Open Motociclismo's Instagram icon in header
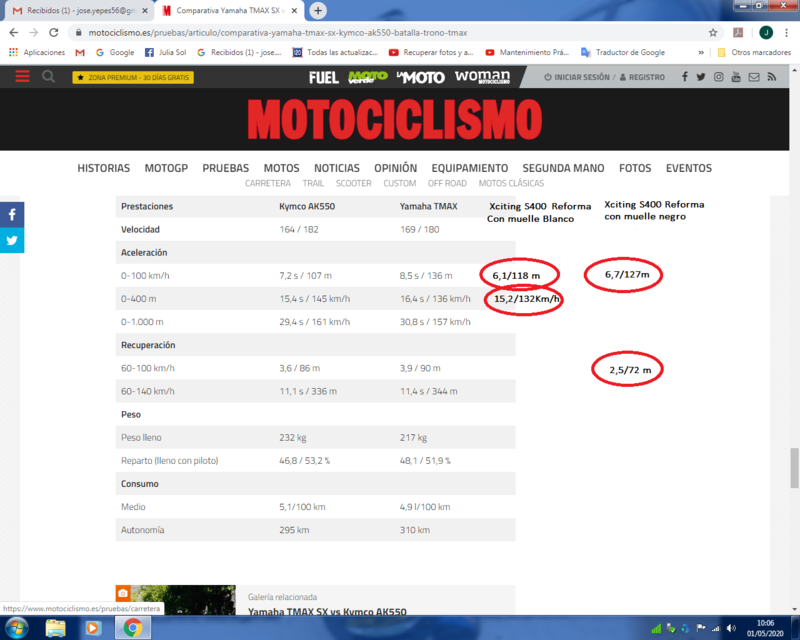Screen dimensions: 800x640 click(x=718, y=77)
